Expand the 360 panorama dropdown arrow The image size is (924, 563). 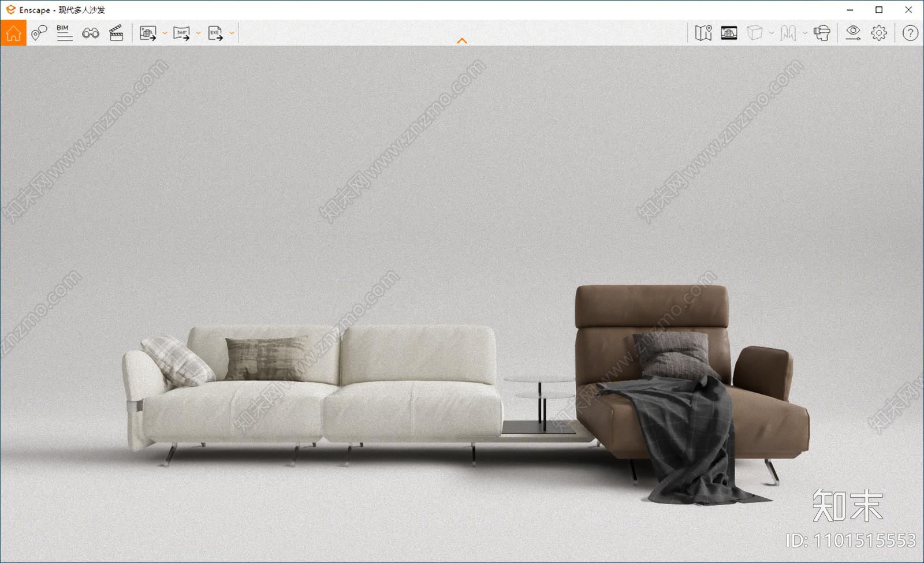pos(198,33)
